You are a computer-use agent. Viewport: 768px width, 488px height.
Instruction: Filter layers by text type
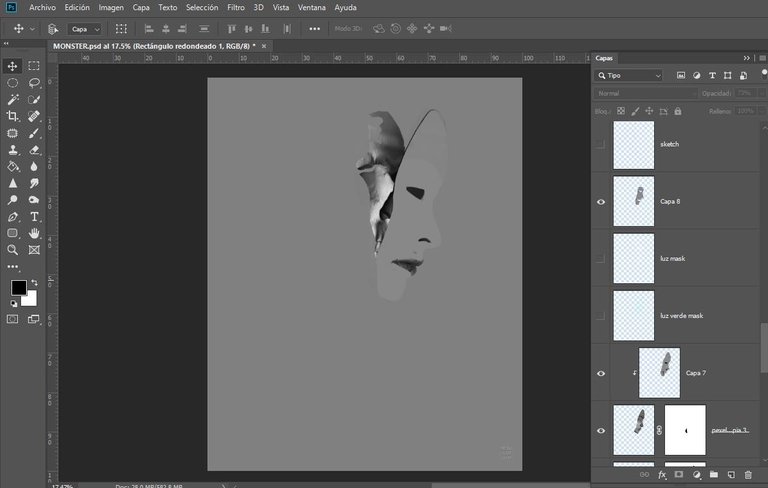(712, 75)
